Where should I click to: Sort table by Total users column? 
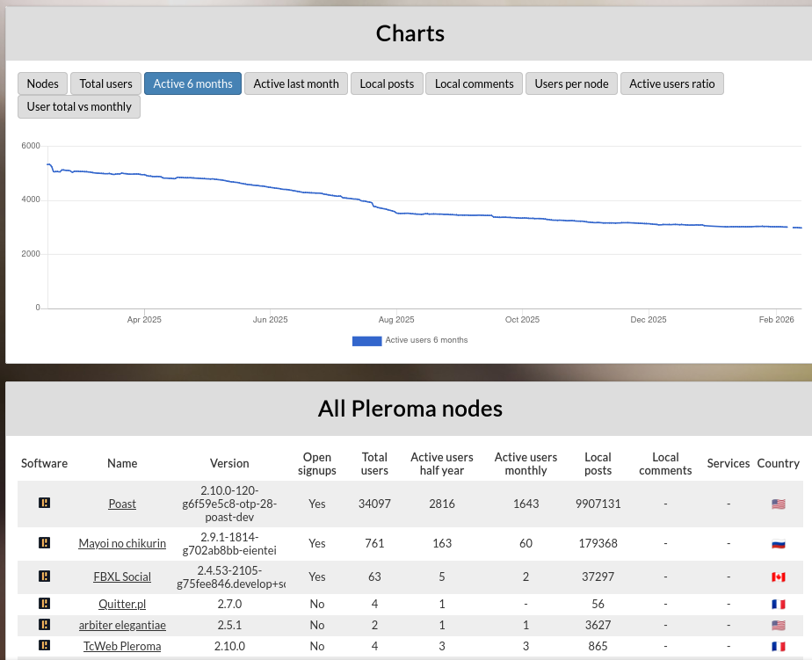(x=374, y=463)
